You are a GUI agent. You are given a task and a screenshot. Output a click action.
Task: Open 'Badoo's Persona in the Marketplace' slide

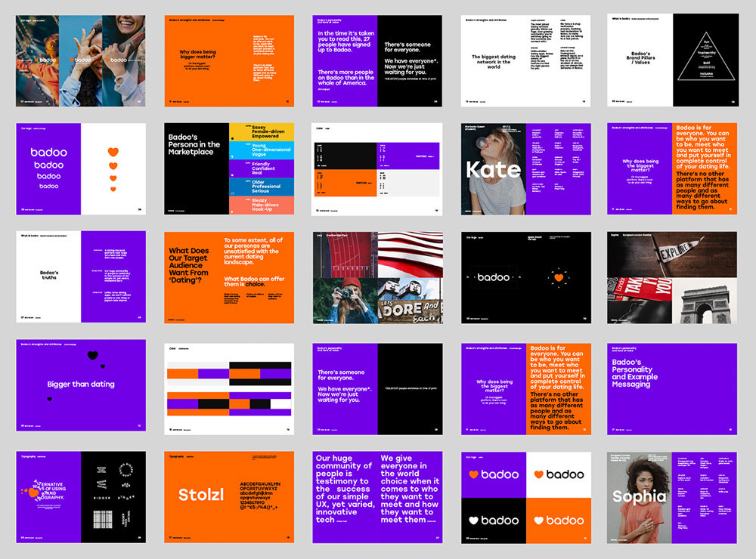[x=229, y=168]
